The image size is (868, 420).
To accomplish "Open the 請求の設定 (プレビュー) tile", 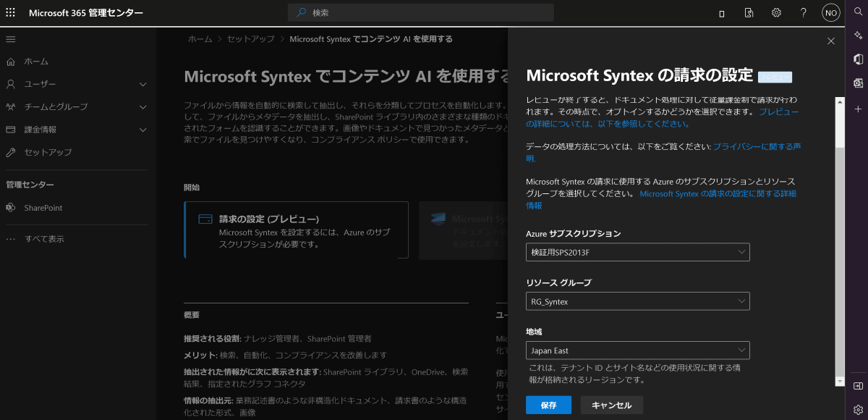I will 297,230.
